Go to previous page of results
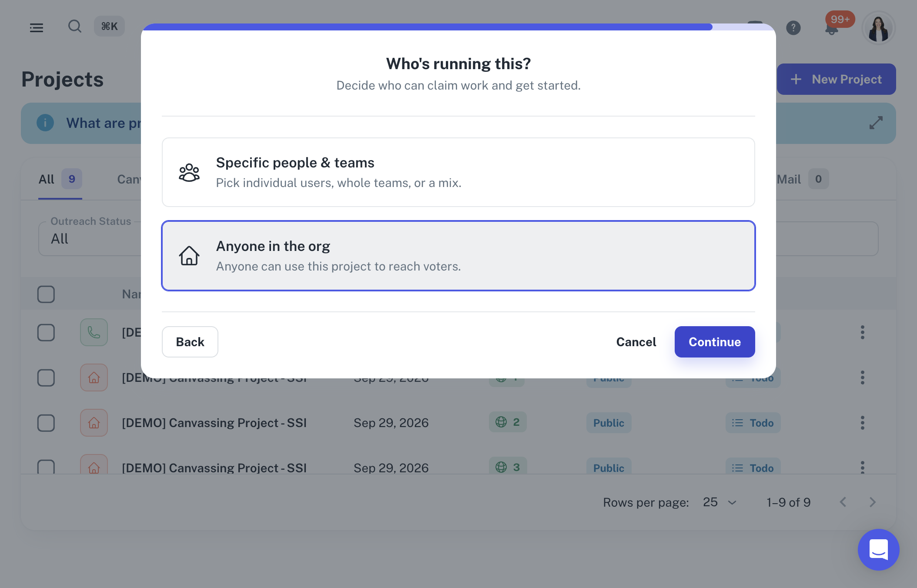The image size is (917, 588). point(843,503)
